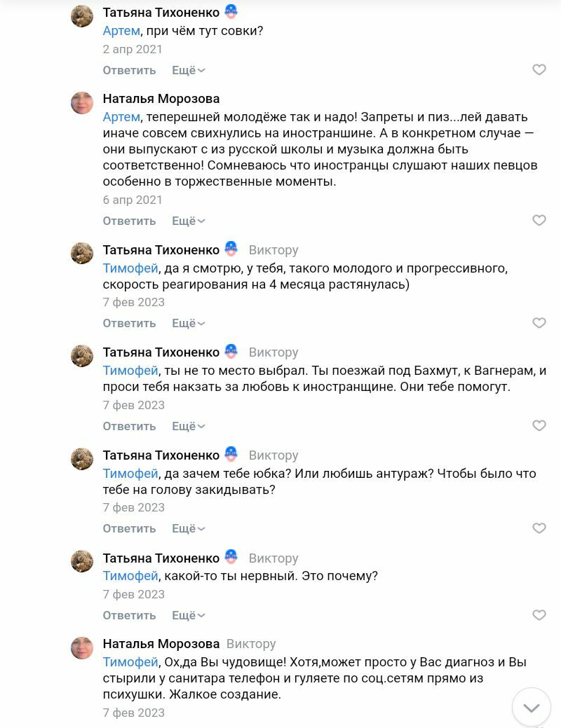Open Татьяна Тихоненко's avatar on top comment

click(x=82, y=16)
